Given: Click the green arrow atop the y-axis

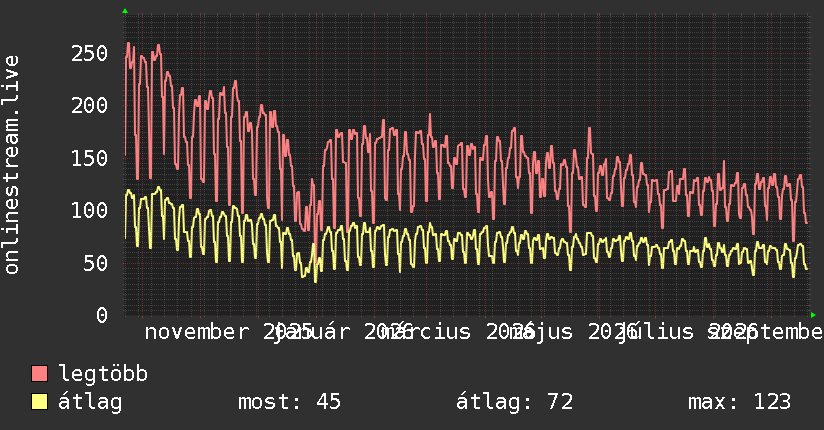Looking at the screenshot, I should (125, 11).
